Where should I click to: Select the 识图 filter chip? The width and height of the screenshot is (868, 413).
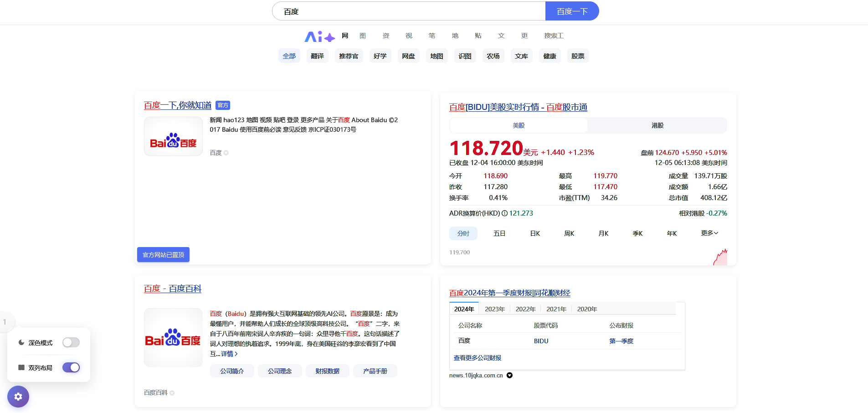click(x=465, y=56)
